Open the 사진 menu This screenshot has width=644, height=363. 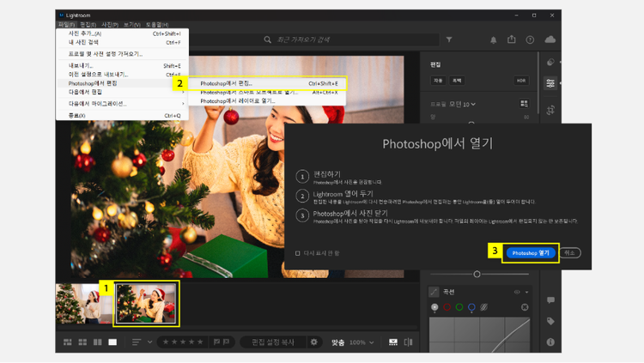point(110,25)
